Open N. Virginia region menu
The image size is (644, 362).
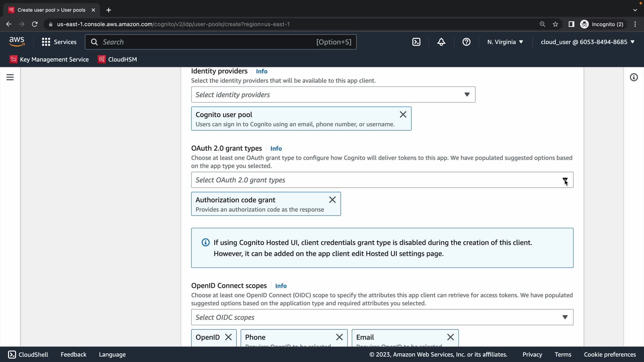(505, 42)
